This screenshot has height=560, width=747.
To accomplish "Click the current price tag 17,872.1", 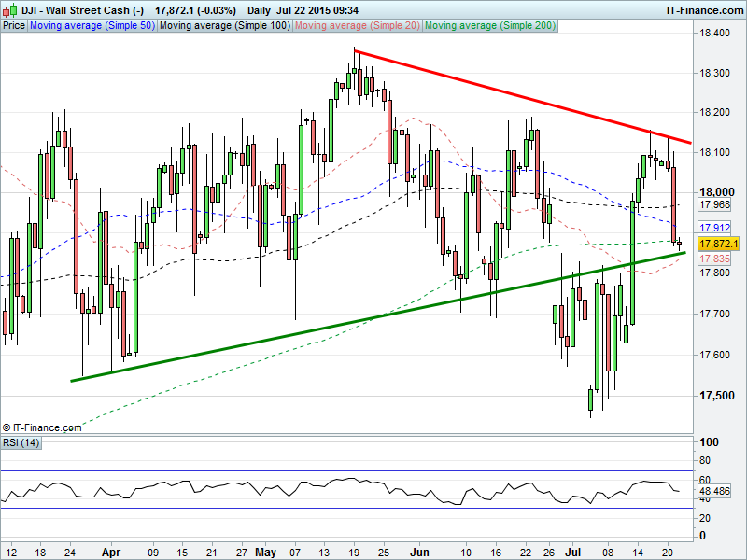I will point(718,244).
